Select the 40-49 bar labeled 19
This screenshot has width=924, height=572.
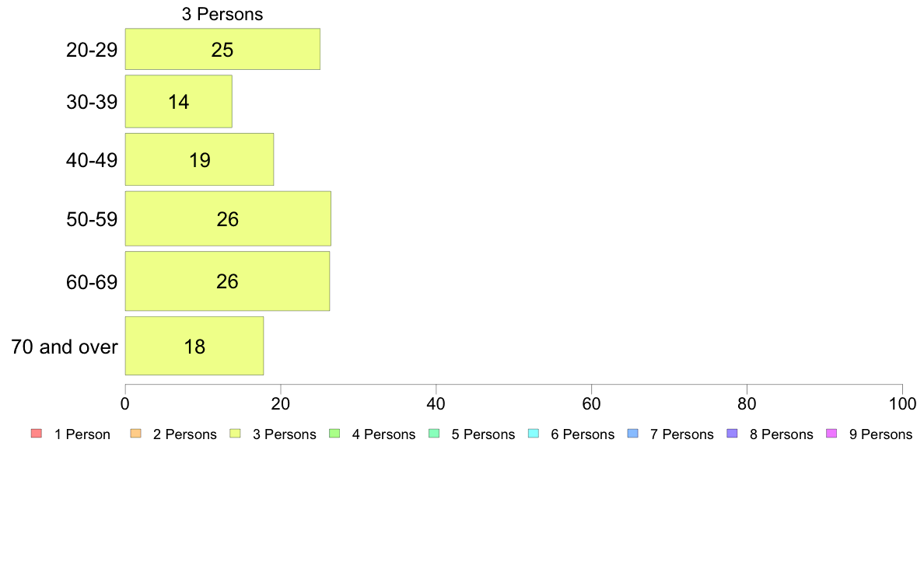pyautogui.click(x=199, y=159)
